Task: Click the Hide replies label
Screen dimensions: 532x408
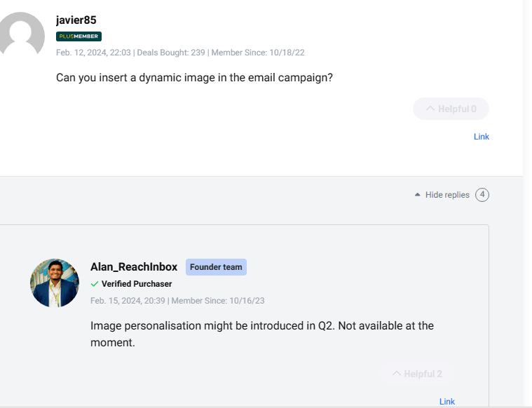Action: 447,195
